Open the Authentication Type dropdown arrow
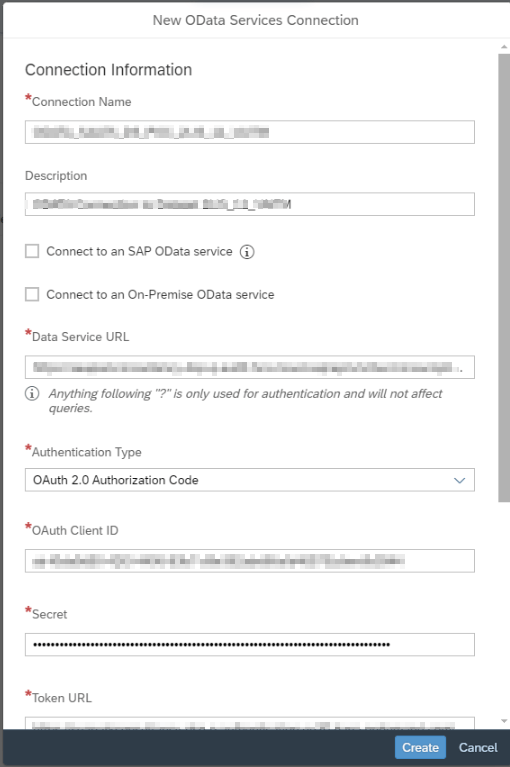The width and height of the screenshot is (510, 767). click(459, 480)
